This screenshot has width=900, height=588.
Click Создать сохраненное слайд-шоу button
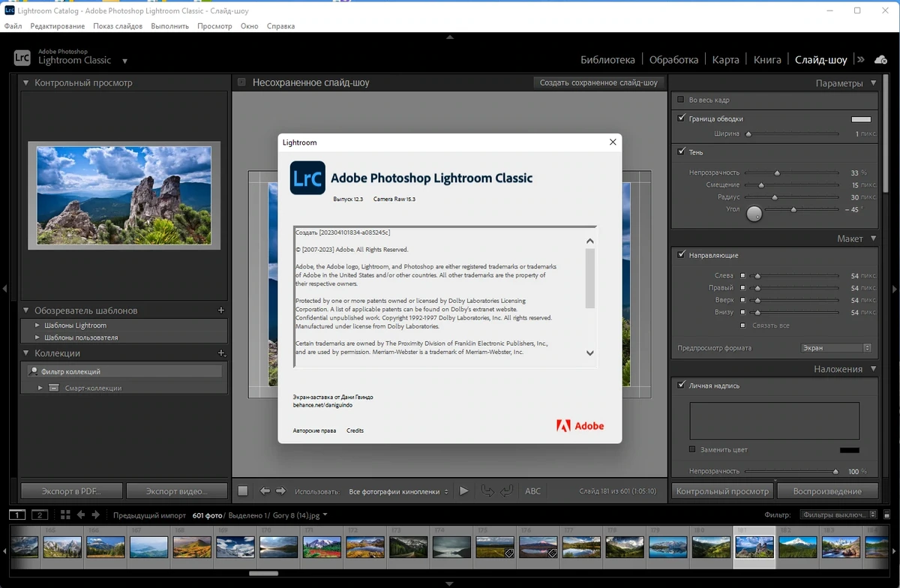pyautogui.click(x=598, y=82)
